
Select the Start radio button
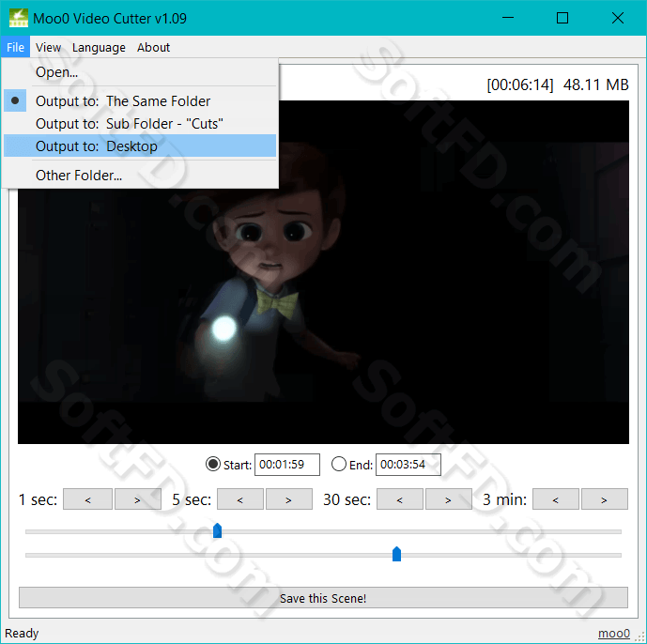(213, 464)
